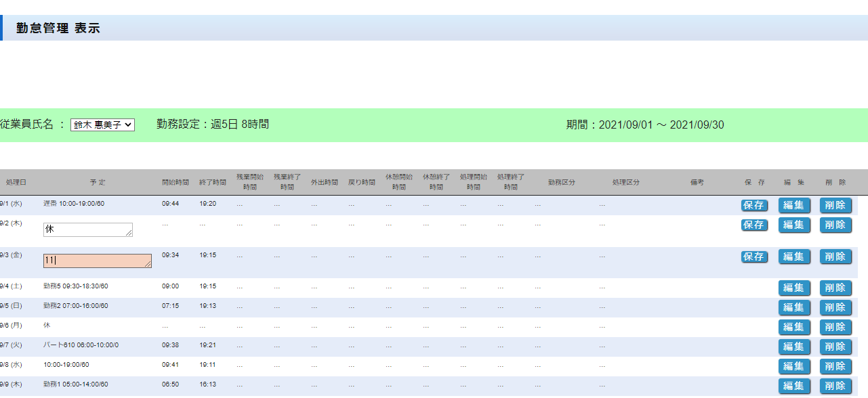Click the 9/3 textarea resize handle
Viewport: 868px width, 398px height.
click(x=148, y=265)
